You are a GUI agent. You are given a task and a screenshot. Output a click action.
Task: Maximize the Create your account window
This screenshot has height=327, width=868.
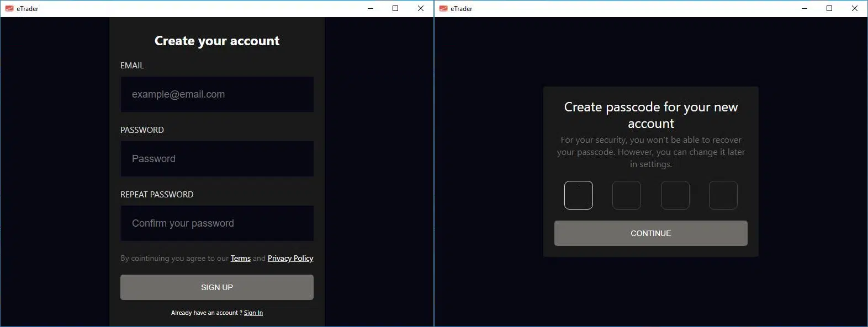(x=395, y=8)
